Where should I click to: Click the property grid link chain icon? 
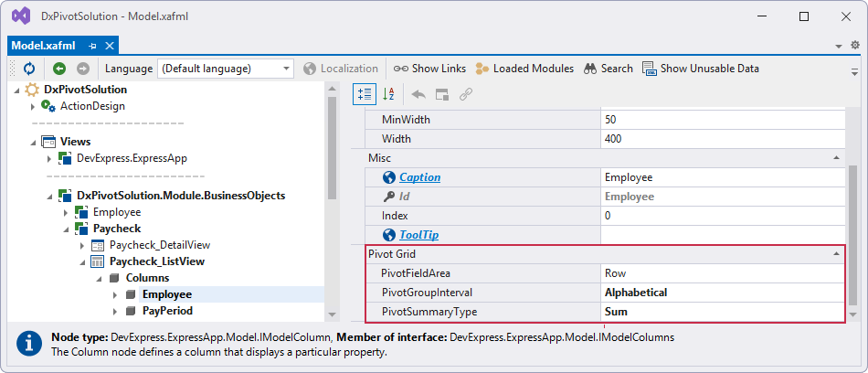(x=466, y=95)
